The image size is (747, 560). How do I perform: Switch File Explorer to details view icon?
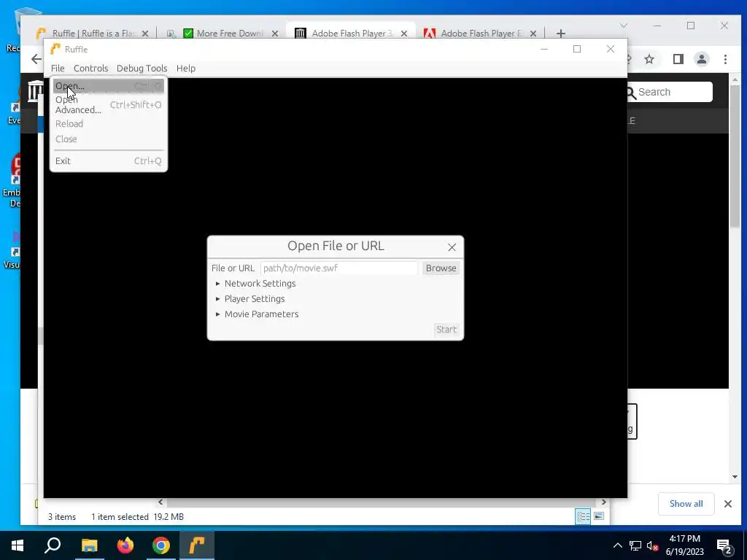pos(583,517)
